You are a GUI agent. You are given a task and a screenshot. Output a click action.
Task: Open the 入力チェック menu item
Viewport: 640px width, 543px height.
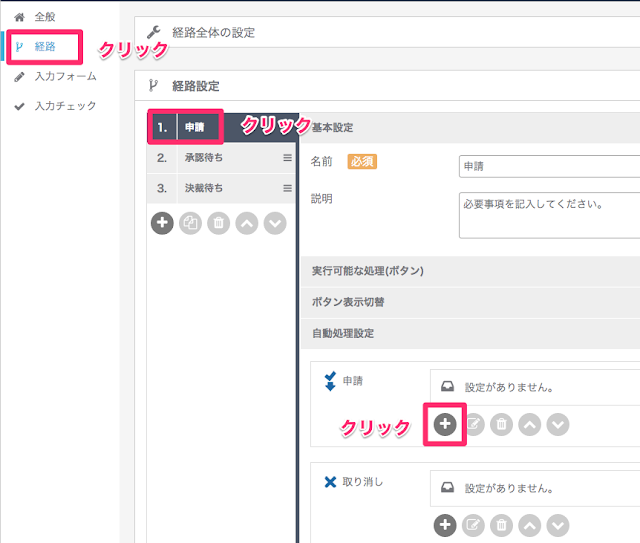(65, 106)
